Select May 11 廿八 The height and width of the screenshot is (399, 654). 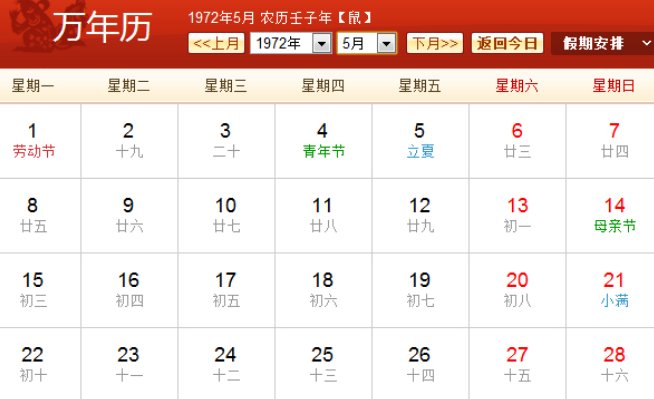coord(323,216)
